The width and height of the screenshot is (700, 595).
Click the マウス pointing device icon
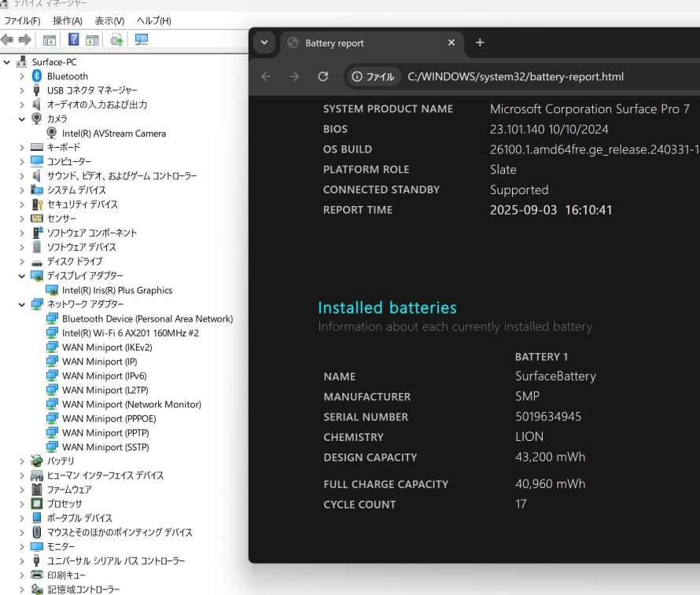pos(37,532)
